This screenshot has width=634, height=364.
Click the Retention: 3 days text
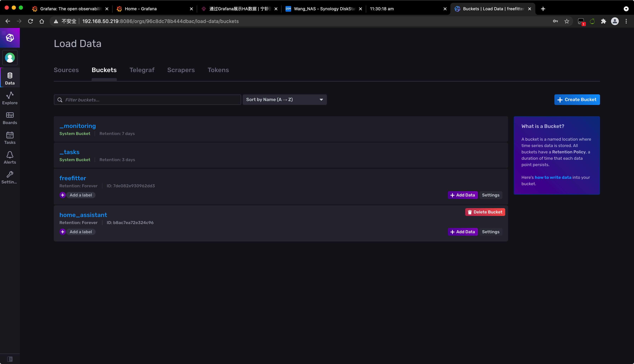click(117, 160)
